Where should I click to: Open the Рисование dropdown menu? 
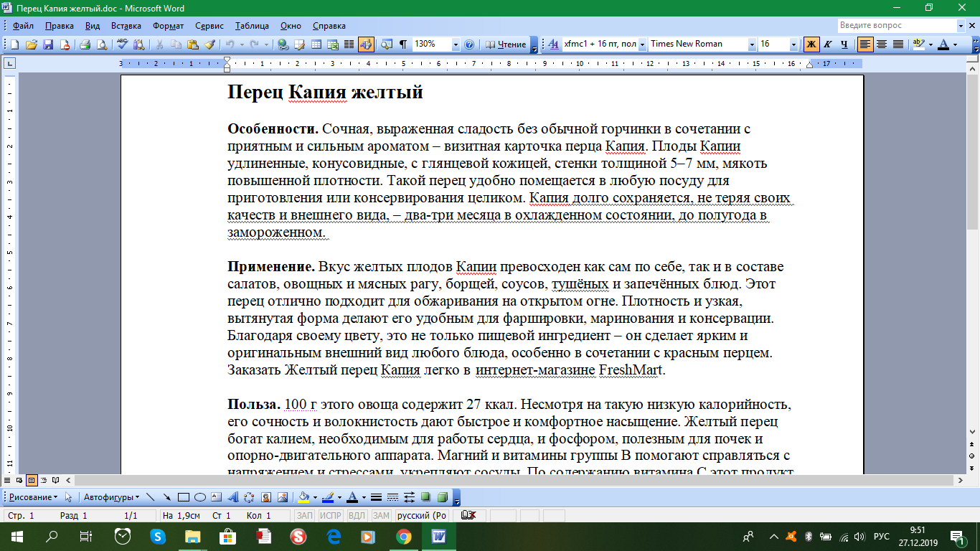click(x=33, y=496)
